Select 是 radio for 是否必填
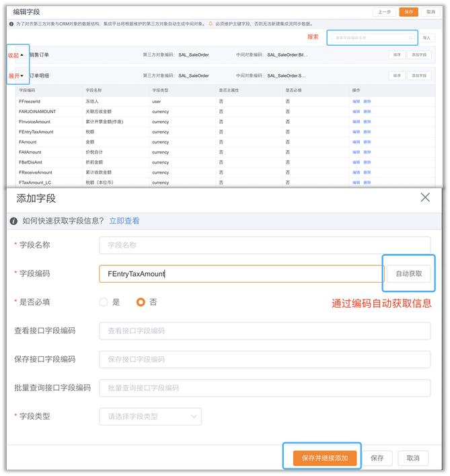 [x=104, y=302]
